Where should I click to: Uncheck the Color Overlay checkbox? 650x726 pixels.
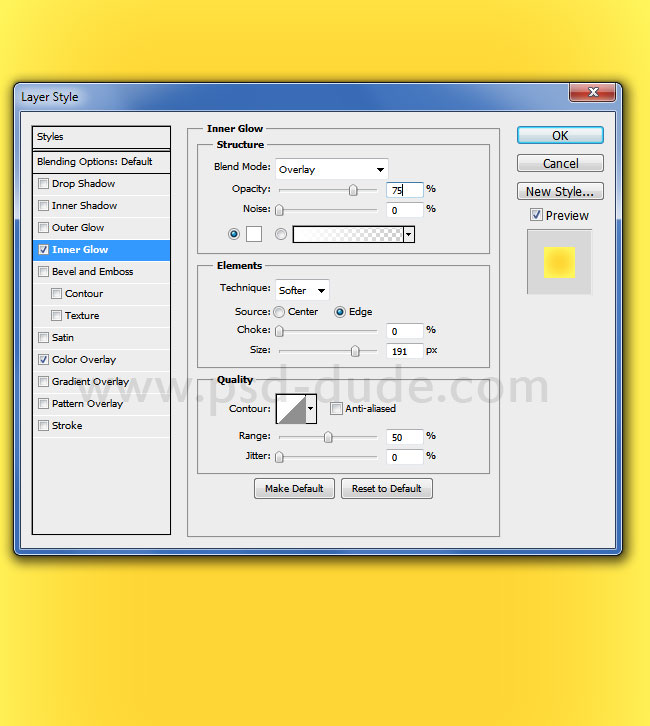[x=44, y=359]
